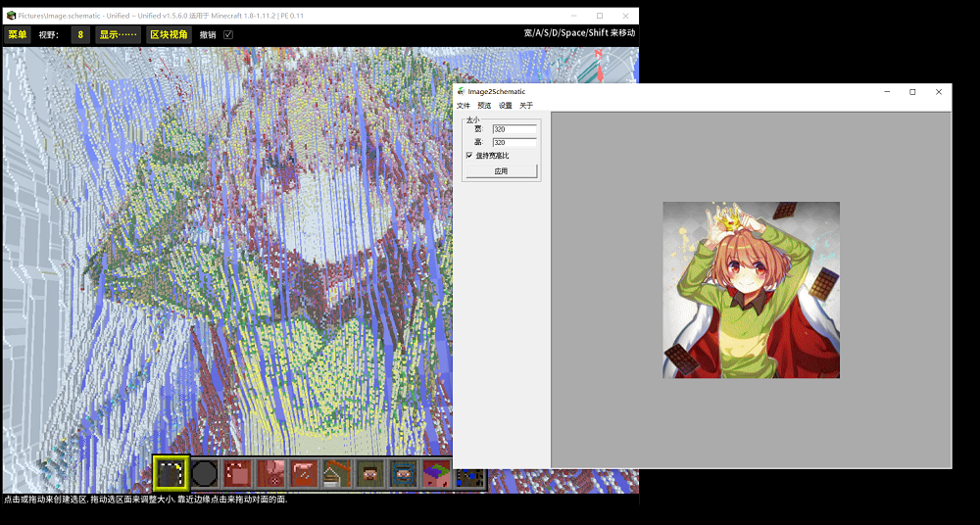Image resolution: width=980 pixels, height=525 pixels.
Task: Minimize the Image2Schematic window
Action: point(887,92)
